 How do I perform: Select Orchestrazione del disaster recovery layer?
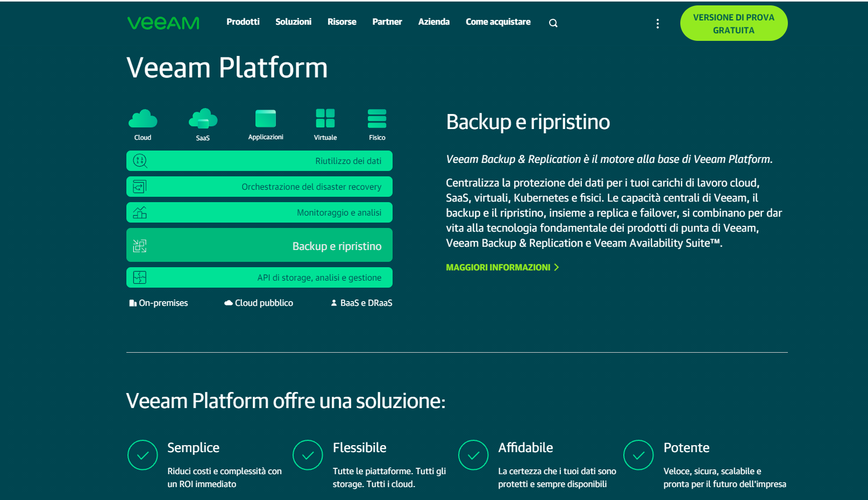[259, 187]
